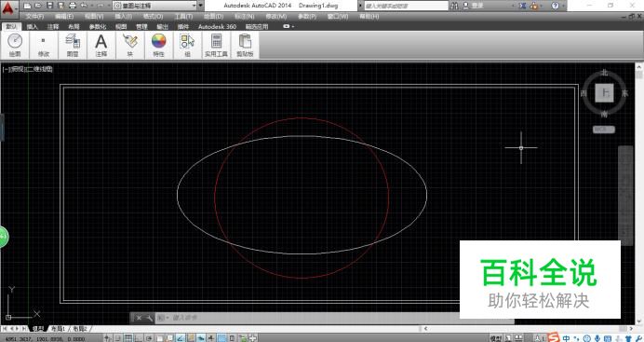This screenshot has width=644, height=342.
Task: Click the Stay Connected icon in title bar
Action: click(533, 6)
